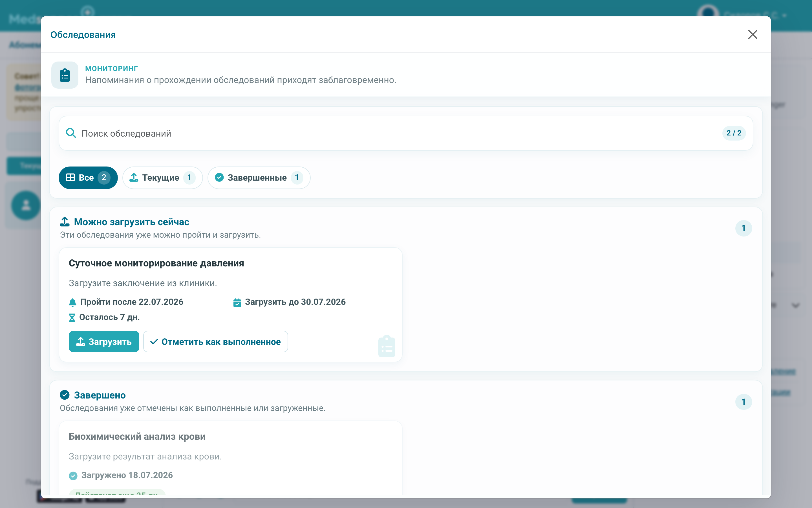Open Биохимический анализ крови card title

point(137,436)
